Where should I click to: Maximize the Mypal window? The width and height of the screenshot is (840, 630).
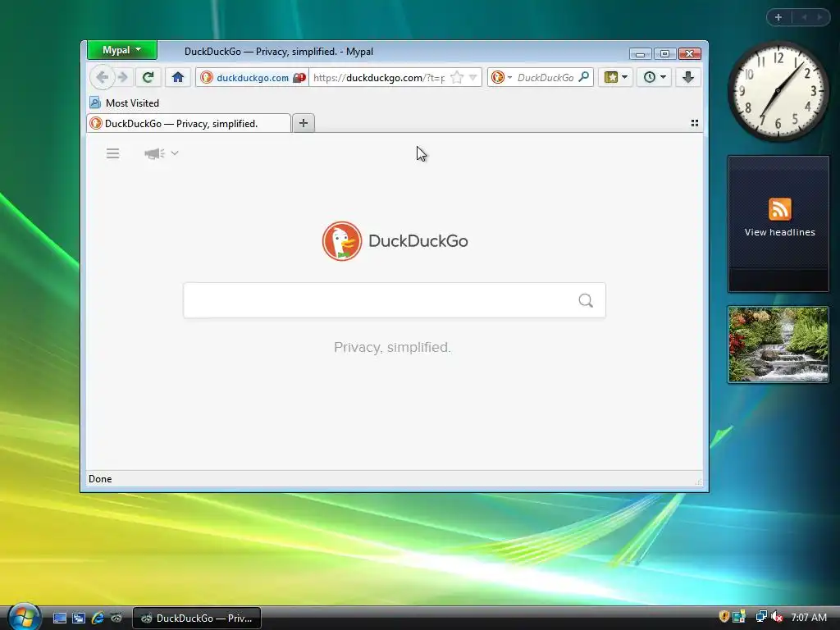[664, 53]
